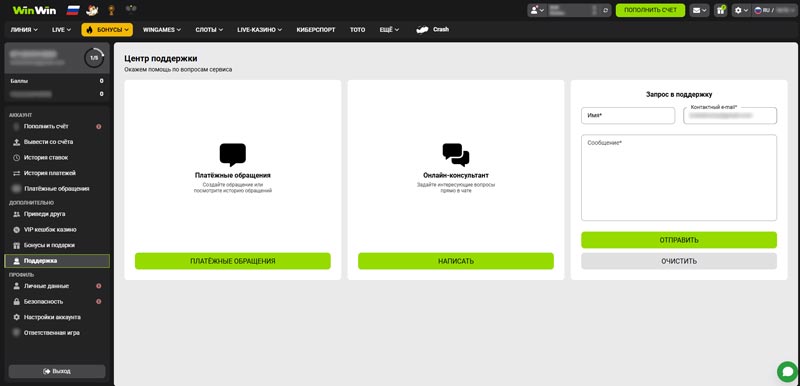
Task: Click the people icon beside Приведи друга
Action: (16, 214)
